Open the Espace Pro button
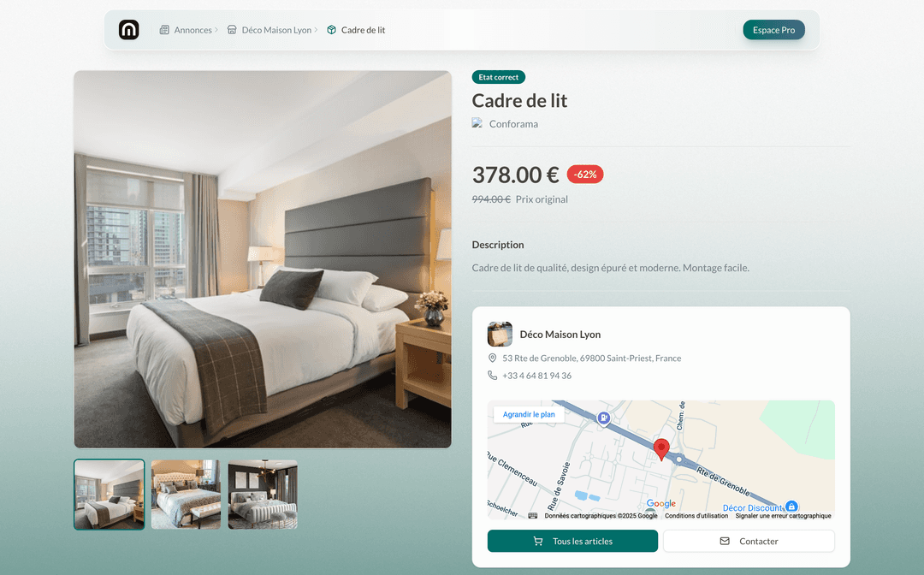Screen dimensions: 924x575 tap(773, 30)
